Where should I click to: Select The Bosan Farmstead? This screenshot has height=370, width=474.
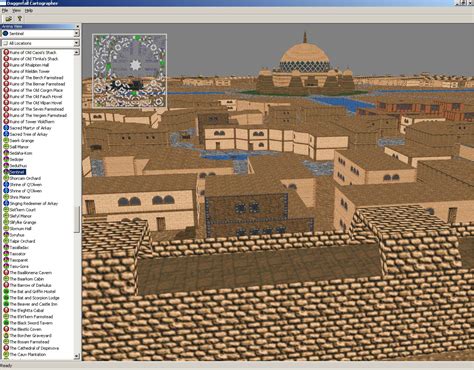coord(29,342)
